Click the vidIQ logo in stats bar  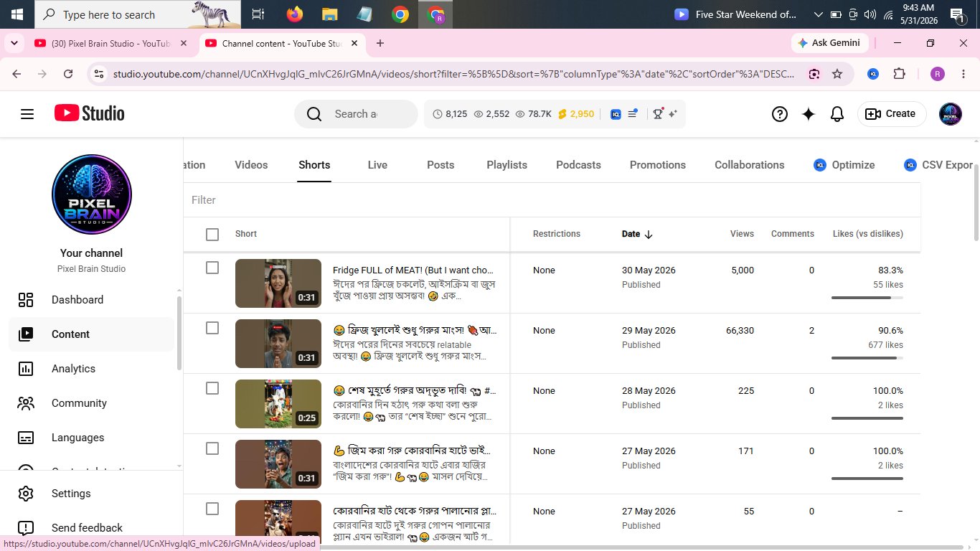[616, 114]
